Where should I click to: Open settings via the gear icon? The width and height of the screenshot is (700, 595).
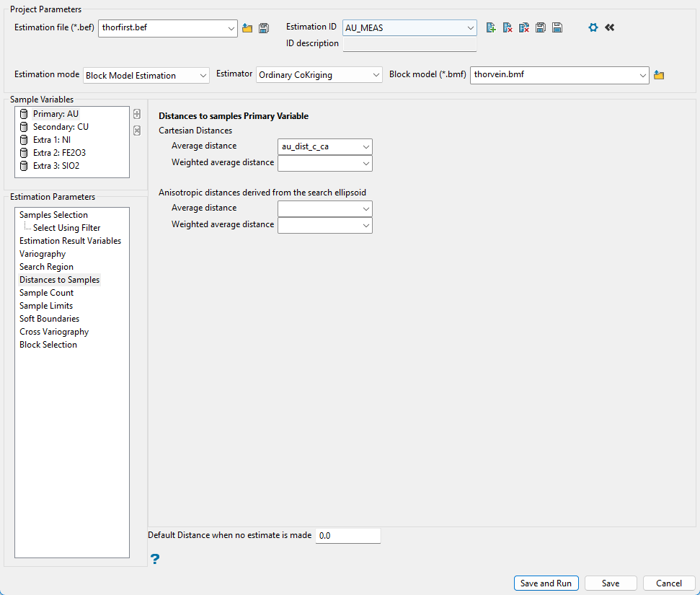point(593,27)
